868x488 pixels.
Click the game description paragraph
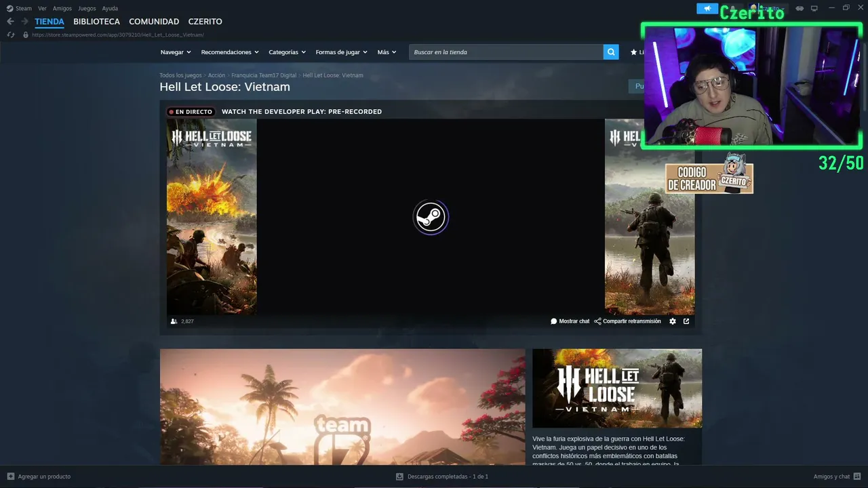point(608,451)
